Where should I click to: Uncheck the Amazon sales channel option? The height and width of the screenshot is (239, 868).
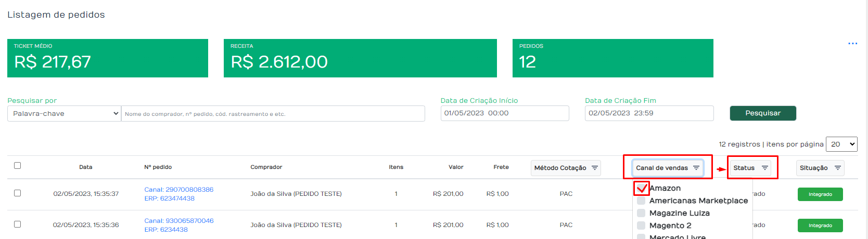[x=641, y=188]
